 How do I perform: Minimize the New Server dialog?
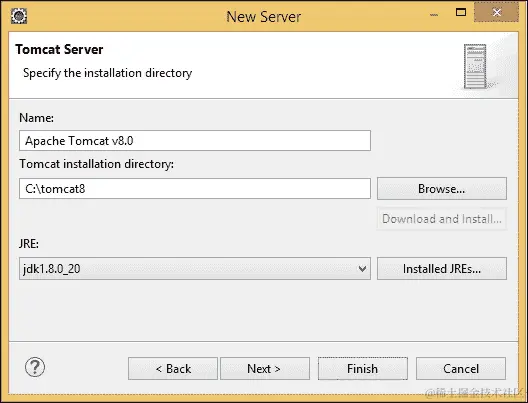tap(434, 14)
